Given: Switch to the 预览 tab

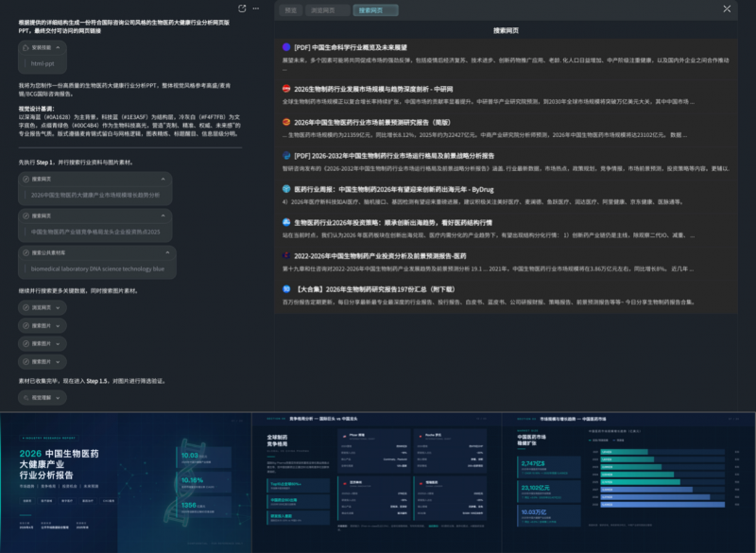Looking at the screenshot, I should (x=291, y=10).
